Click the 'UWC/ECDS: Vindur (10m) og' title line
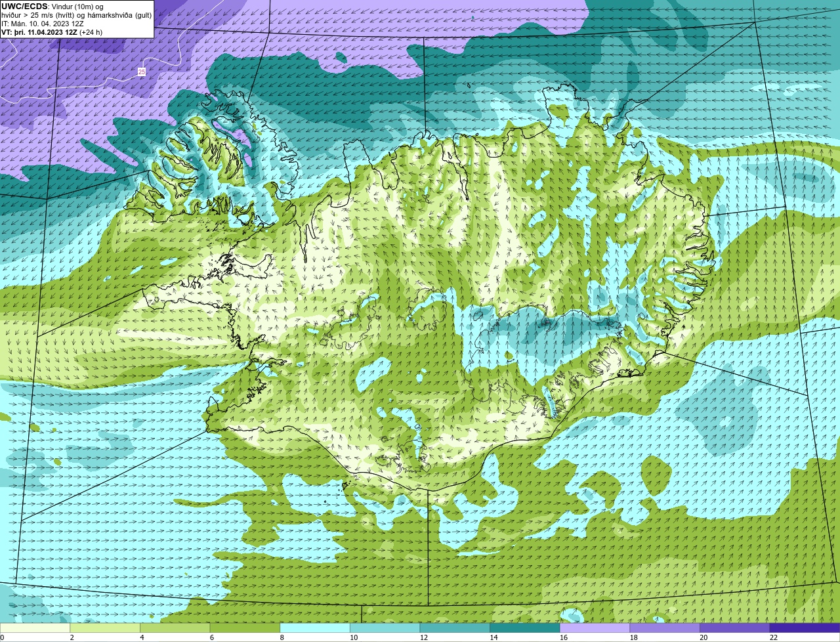This screenshot has width=840, height=642. 52,7
